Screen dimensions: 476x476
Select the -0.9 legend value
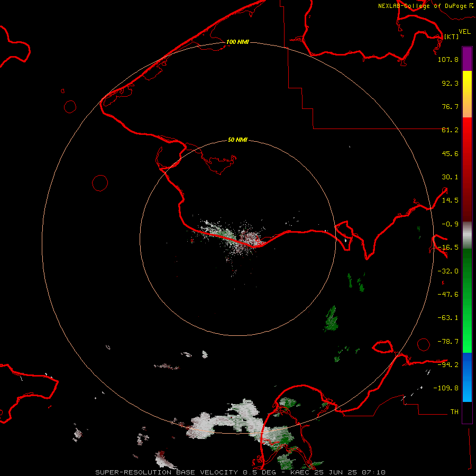click(x=450, y=224)
